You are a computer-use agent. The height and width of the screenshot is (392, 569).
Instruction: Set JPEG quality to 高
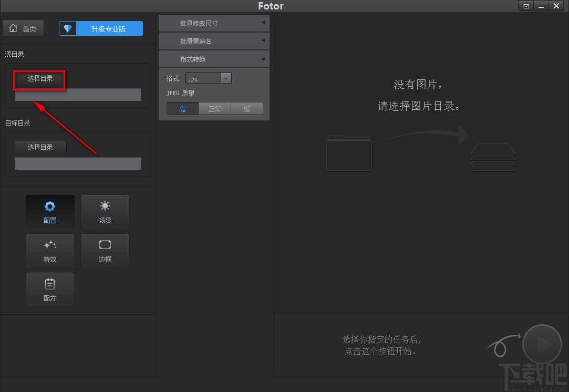point(182,109)
